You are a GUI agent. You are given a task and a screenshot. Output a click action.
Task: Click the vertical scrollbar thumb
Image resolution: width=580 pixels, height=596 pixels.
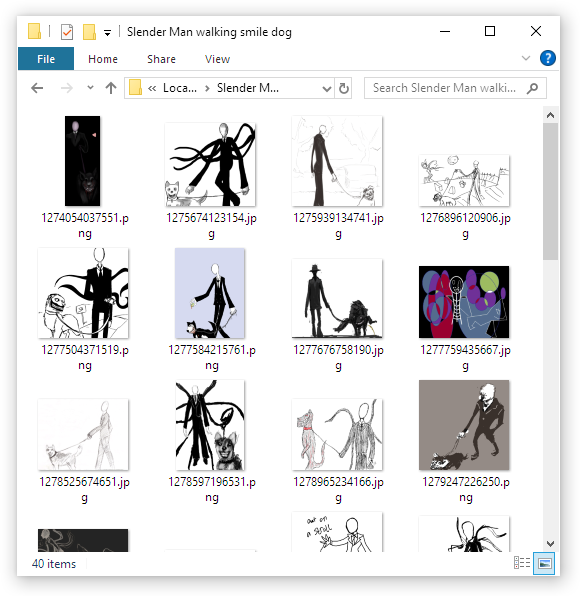(x=550, y=191)
